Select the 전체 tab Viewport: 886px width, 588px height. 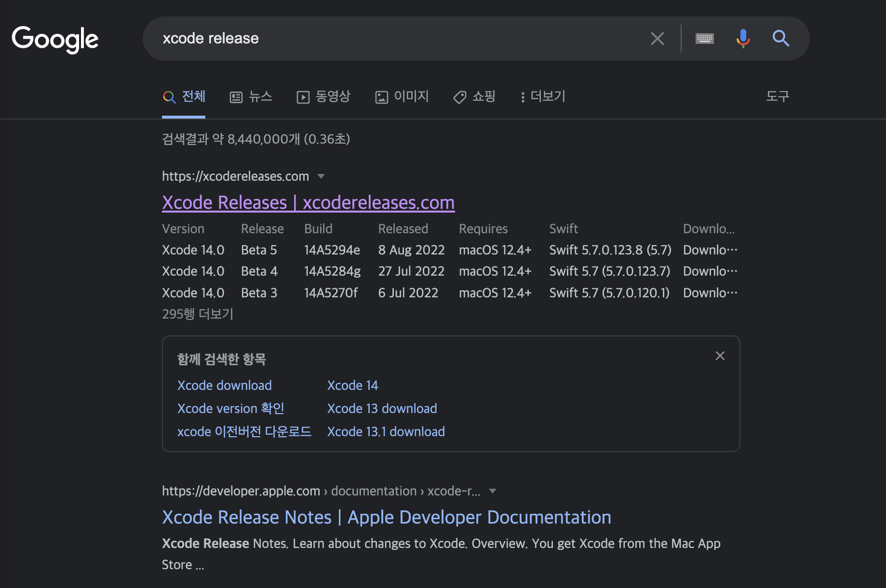(x=184, y=97)
